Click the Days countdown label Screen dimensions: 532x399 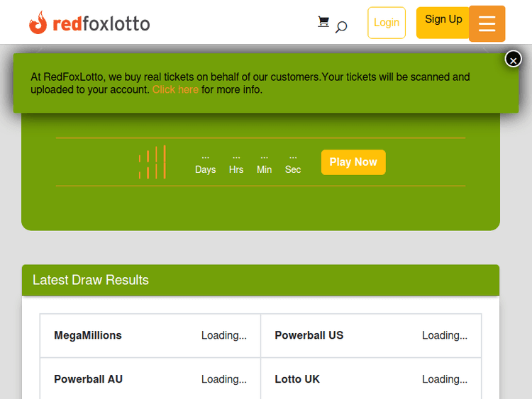(205, 169)
